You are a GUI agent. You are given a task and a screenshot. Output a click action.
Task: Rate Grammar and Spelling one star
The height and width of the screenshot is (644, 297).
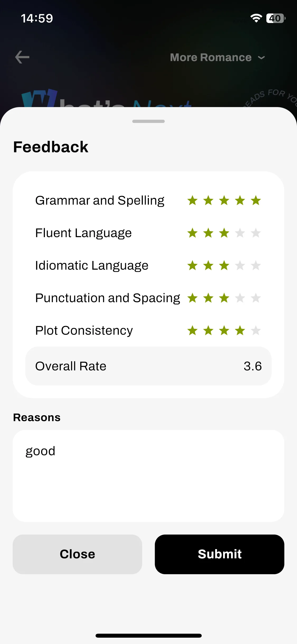pos(192,200)
